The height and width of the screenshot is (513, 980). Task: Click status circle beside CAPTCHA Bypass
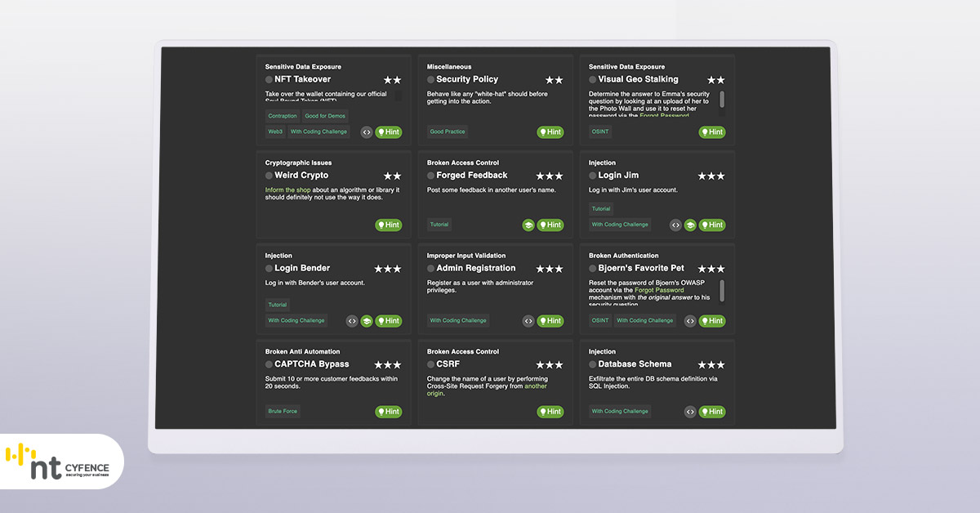point(269,364)
